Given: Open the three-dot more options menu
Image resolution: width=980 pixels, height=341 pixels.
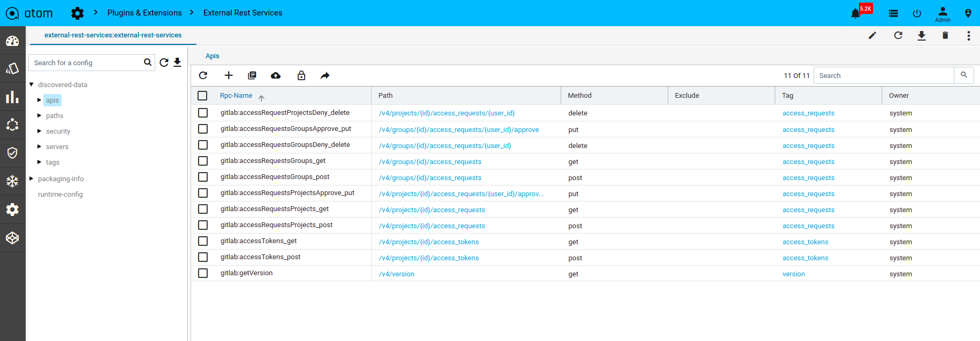Looking at the screenshot, I should click(x=968, y=35).
